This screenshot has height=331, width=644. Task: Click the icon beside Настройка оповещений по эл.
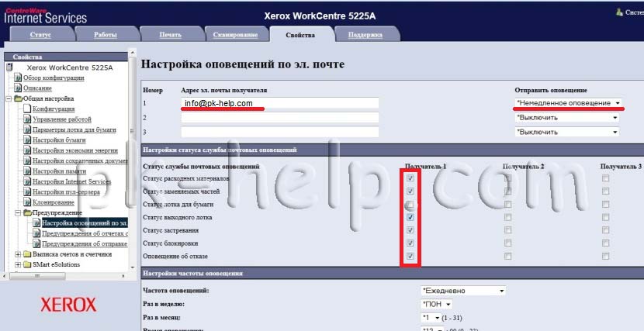tap(36, 223)
